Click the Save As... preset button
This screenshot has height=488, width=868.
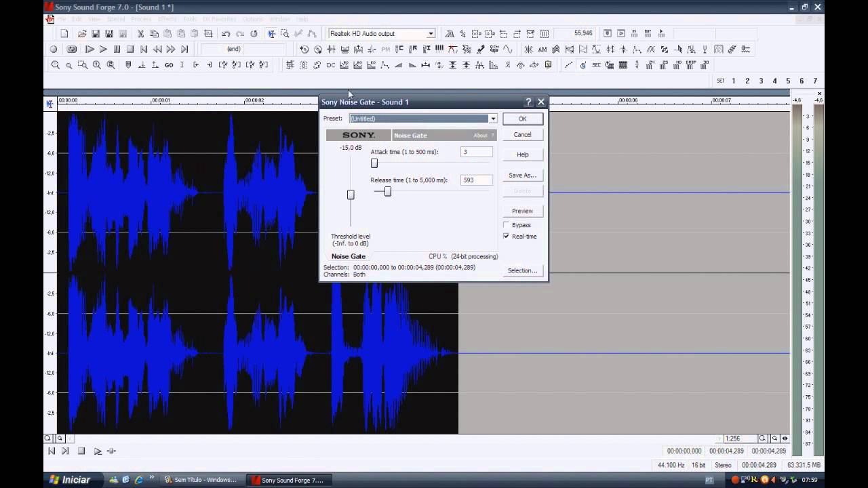click(x=522, y=175)
